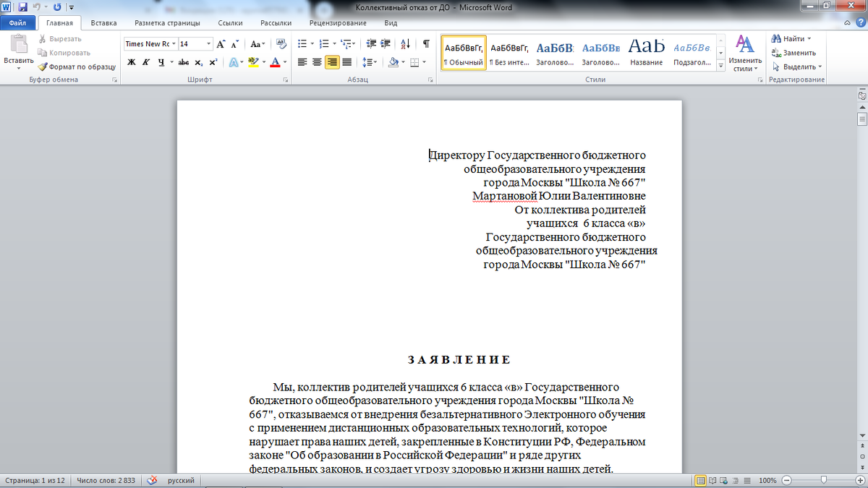Open the Буфер обмена dialog launcher
This screenshot has width=868, height=488.
coord(114,80)
